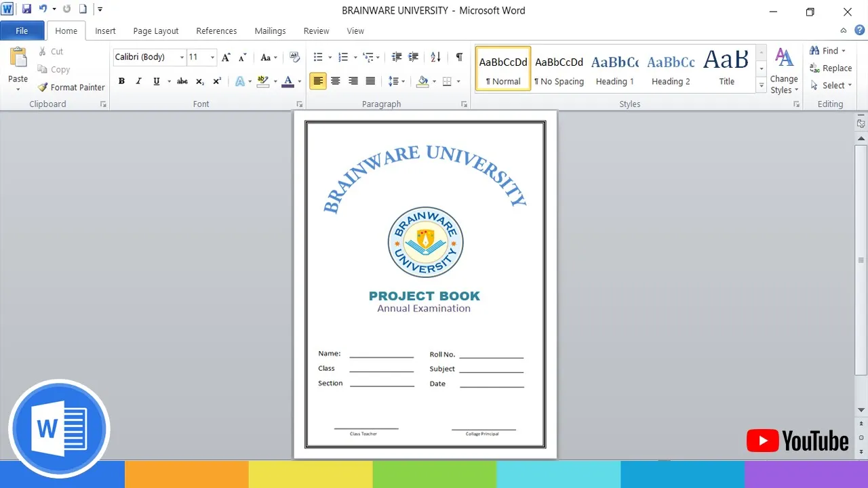Toggle Show/Hide paragraph marks
This screenshot has width=868, height=488.
coord(459,58)
